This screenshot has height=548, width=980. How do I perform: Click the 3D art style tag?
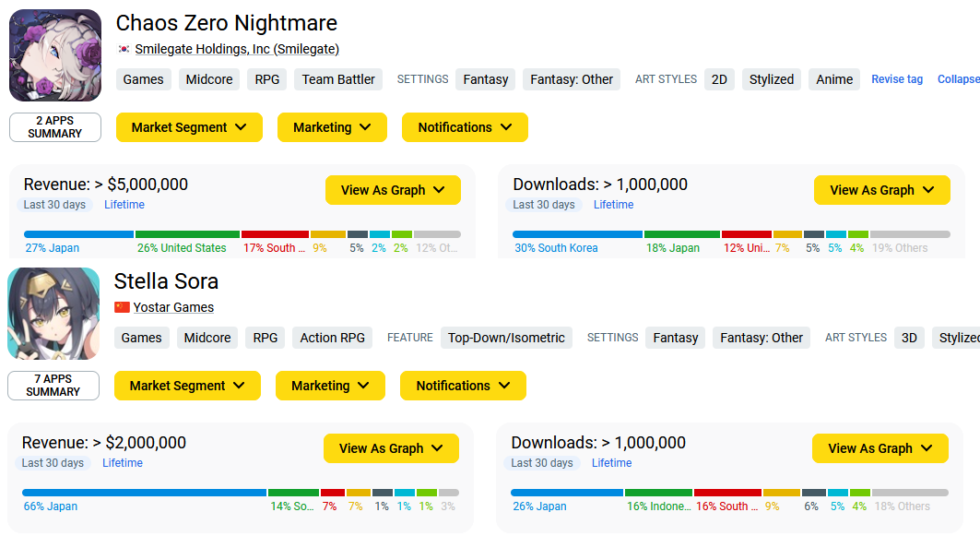[x=909, y=338]
